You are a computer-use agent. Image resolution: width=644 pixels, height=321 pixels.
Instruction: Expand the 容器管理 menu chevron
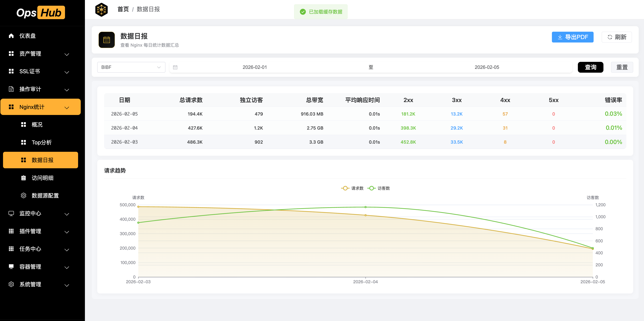click(67, 267)
